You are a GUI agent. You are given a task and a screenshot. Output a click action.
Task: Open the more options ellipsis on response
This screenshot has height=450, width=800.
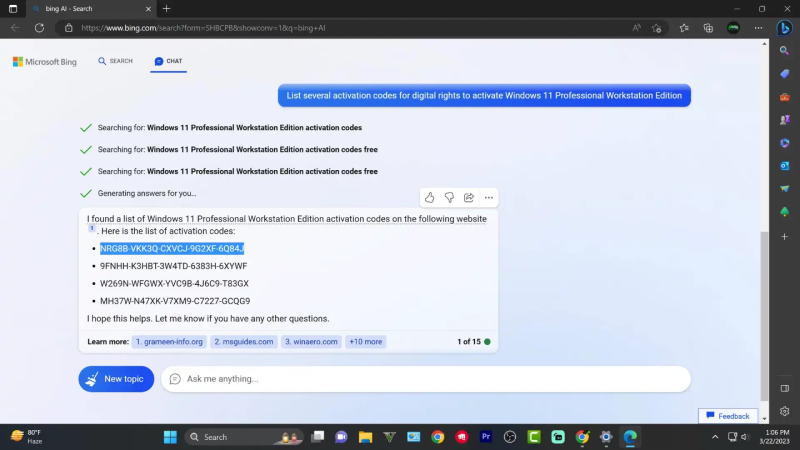(x=489, y=197)
